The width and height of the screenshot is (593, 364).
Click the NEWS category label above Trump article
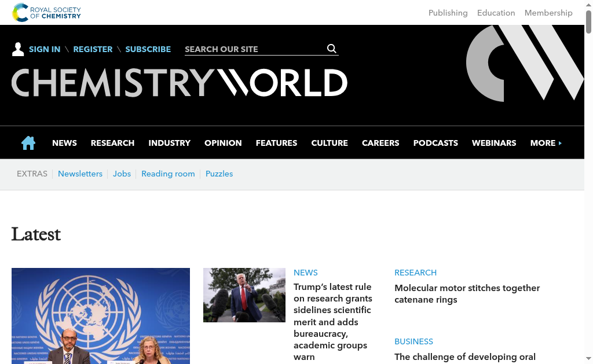coord(306,273)
